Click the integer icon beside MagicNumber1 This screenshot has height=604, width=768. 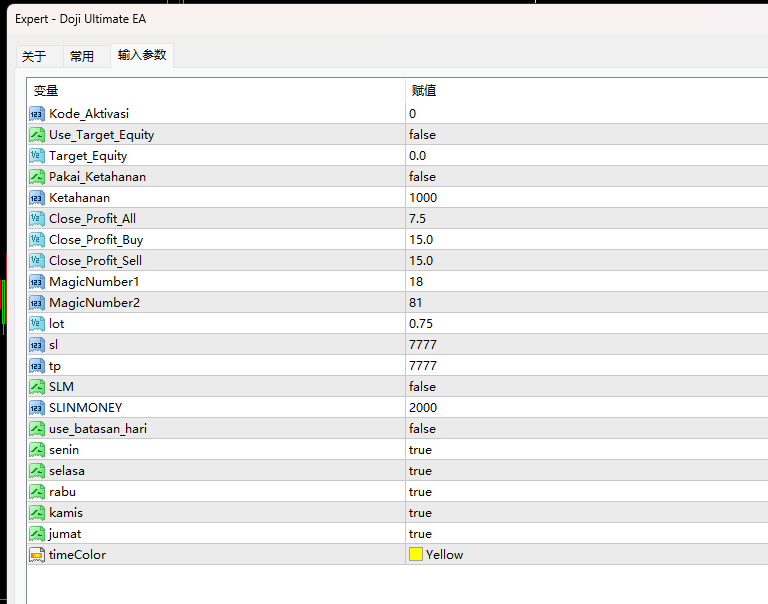tap(37, 282)
